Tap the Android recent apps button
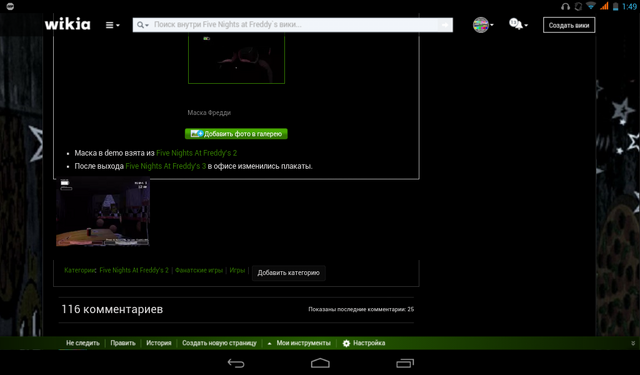This screenshot has height=375, width=640. pos(404,363)
